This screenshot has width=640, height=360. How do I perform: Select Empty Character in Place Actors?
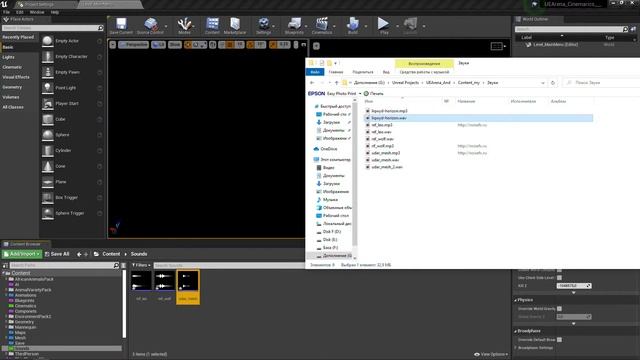(72, 57)
